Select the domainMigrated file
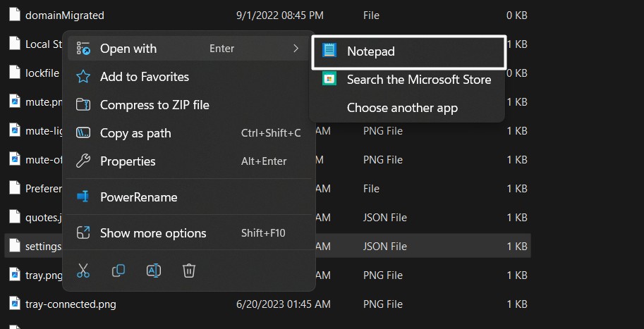 (64, 15)
